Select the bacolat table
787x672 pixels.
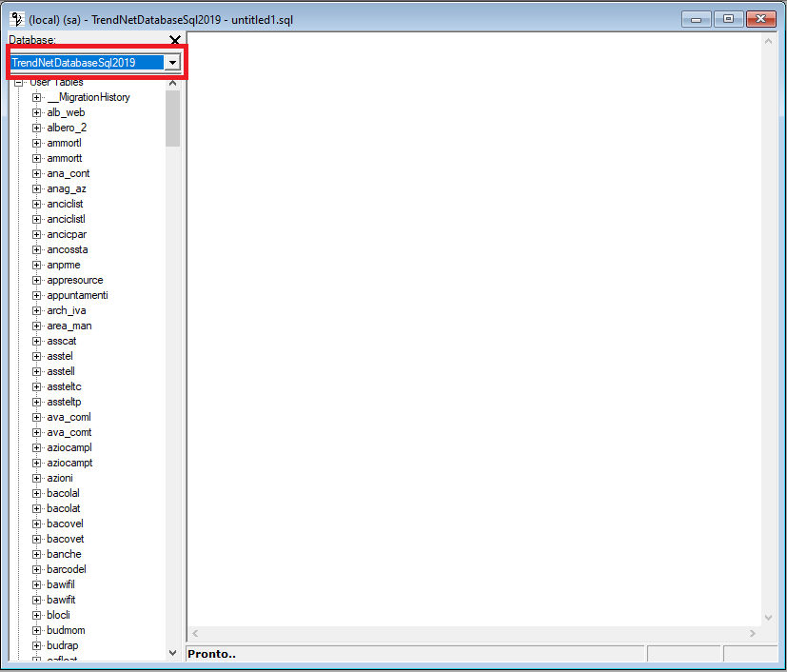click(63, 508)
